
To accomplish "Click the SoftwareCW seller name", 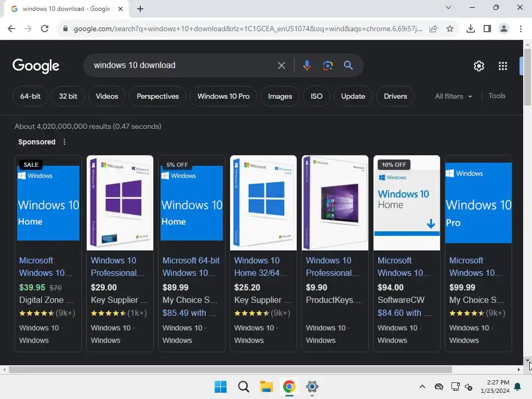I will tap(401, 300).
